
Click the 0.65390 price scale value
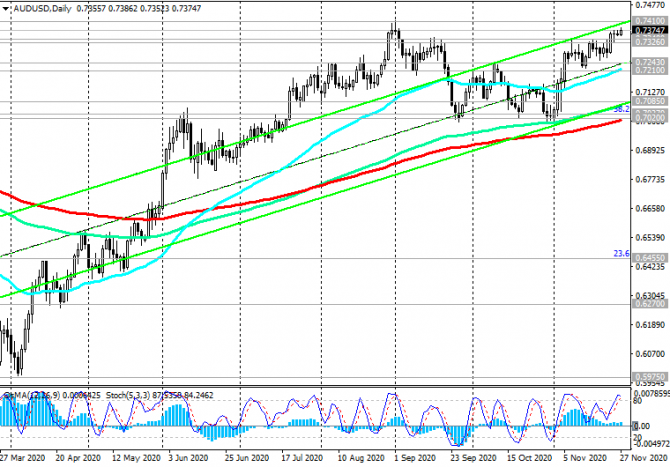click(650, 238)
